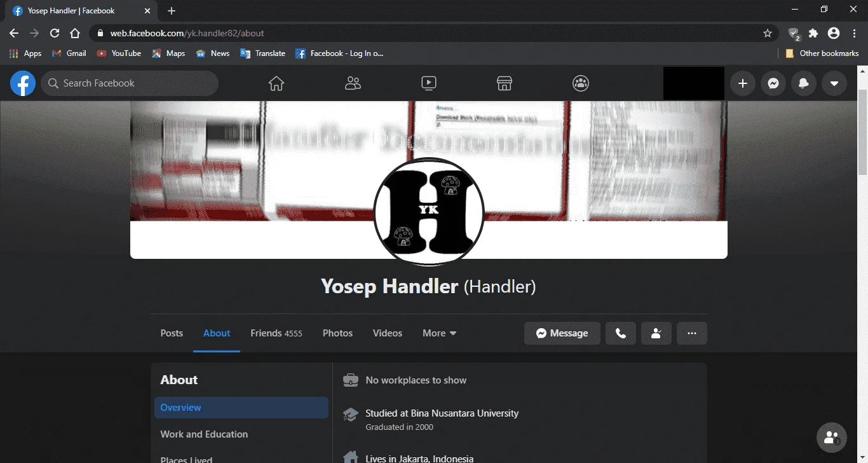Select the Yosep Handler browser tab

point(80,11)
